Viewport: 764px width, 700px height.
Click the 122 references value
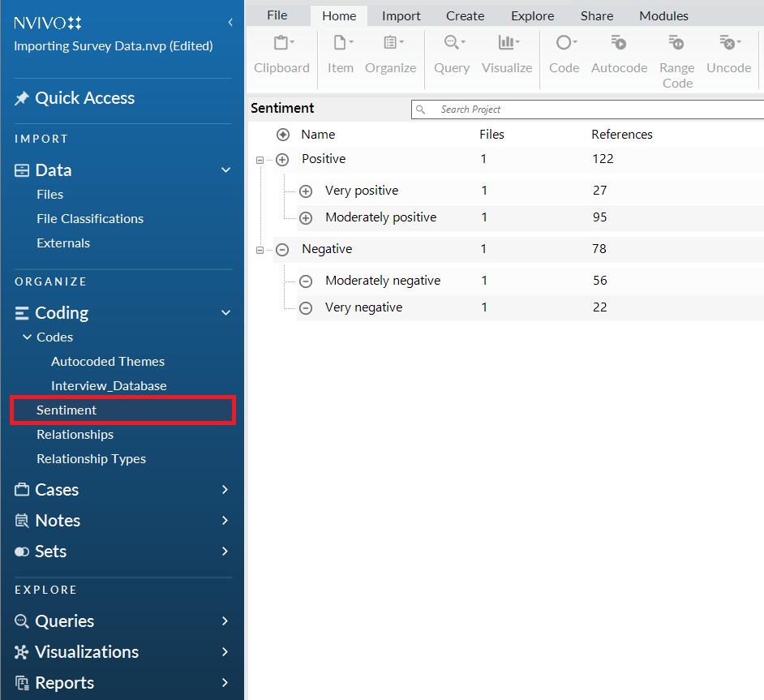coord(603,159)
